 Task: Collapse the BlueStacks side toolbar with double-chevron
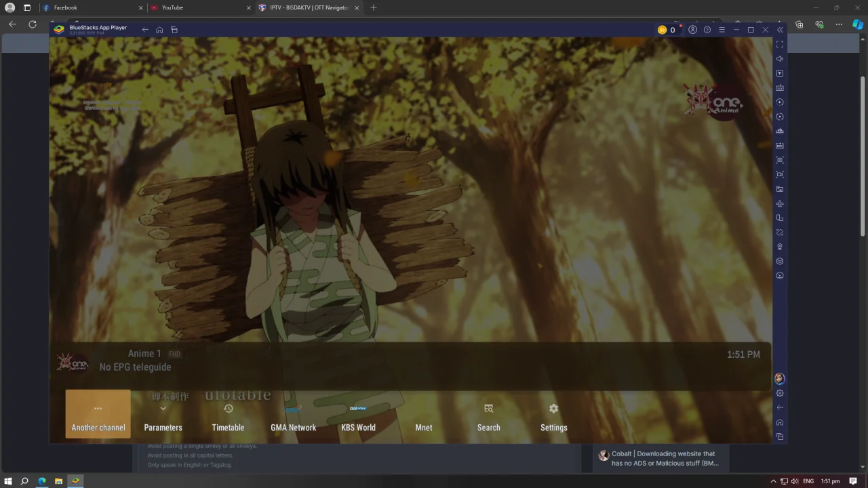(x=780, y=30)
